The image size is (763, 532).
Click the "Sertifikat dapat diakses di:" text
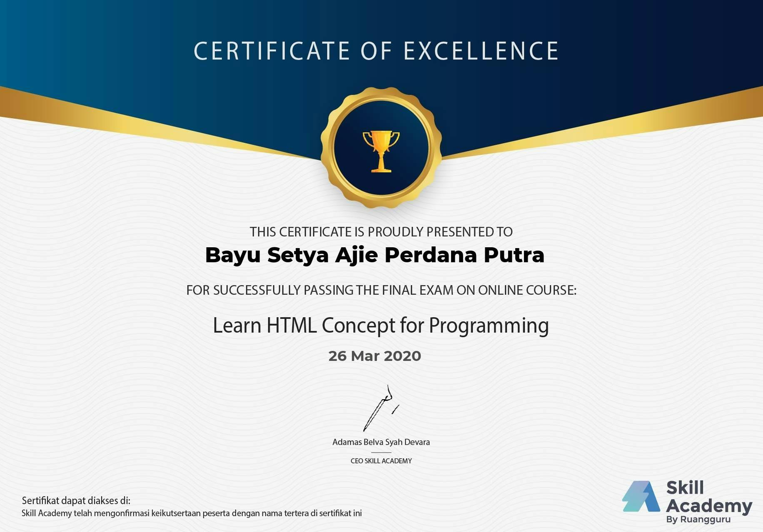click(76, 500)
